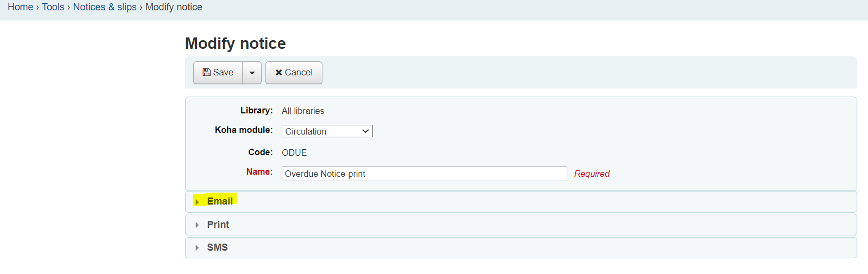868x274 pixels.
Task: Select the SMS section title
Action: pos(217,247)
